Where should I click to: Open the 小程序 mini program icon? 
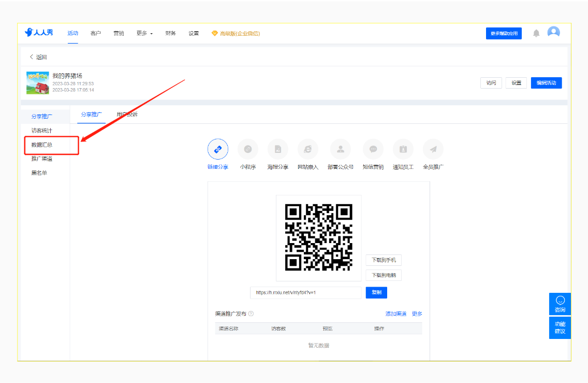pos(248,149)
